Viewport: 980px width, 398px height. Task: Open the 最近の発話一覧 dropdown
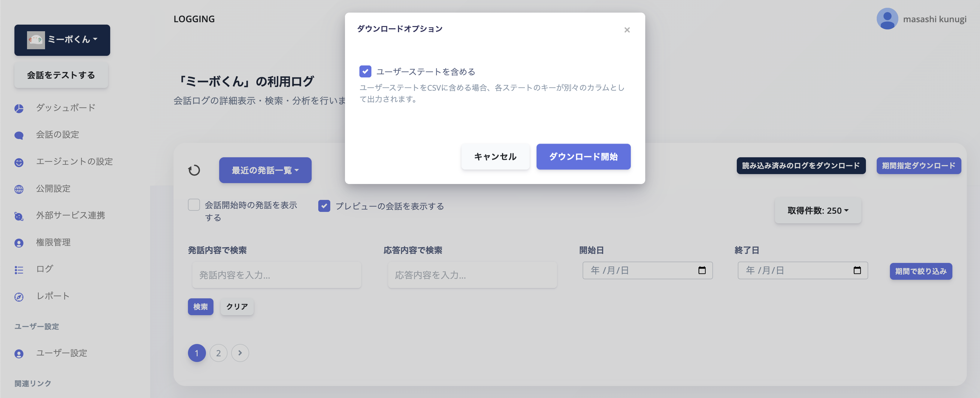265,170
